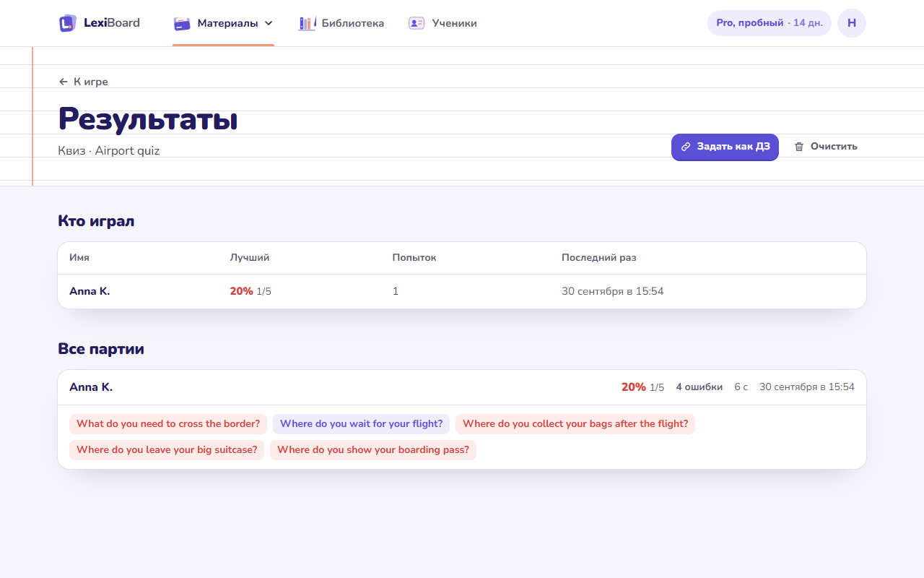Screen dimensions: 924x578
Task: Click the 4 ошибки label
Action: point(699,387)
